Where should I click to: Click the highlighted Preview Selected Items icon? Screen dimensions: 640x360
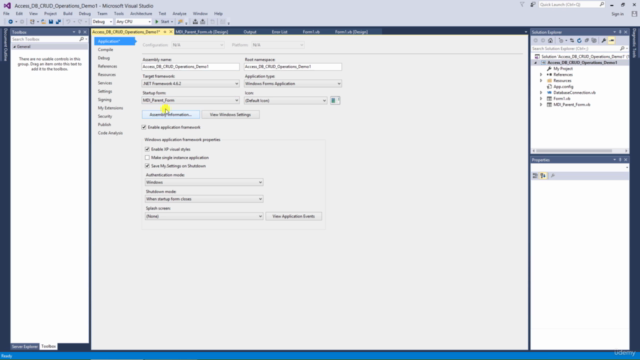click(x=611, y=40)
